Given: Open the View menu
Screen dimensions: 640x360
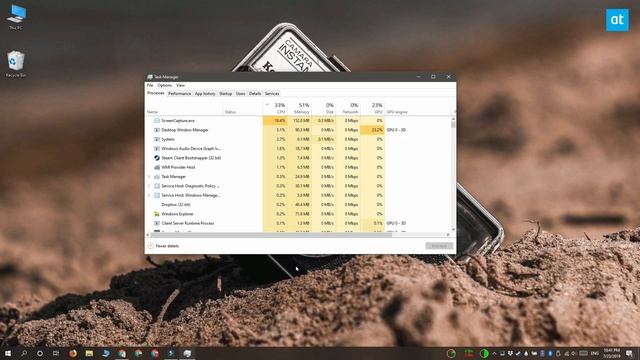Looking at the screenshot, I should [180, 85].
